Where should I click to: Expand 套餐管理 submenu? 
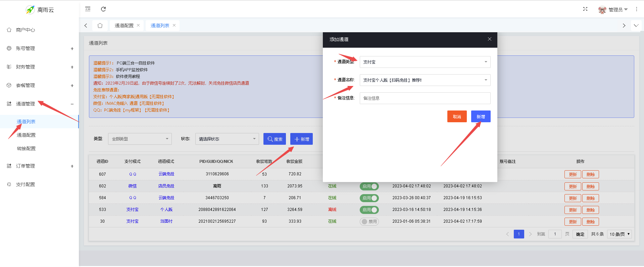pyautogui.click(x=72, y=86)
